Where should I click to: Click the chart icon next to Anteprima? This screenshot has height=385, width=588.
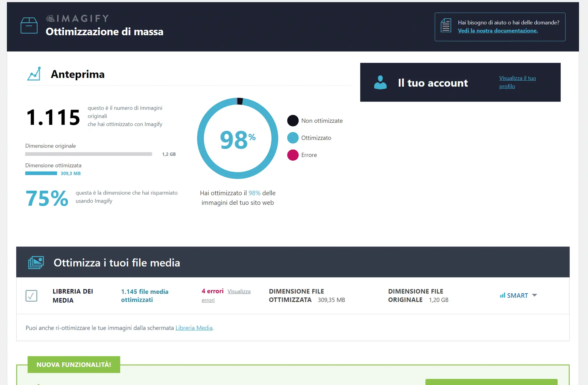[x=34, y=74]
